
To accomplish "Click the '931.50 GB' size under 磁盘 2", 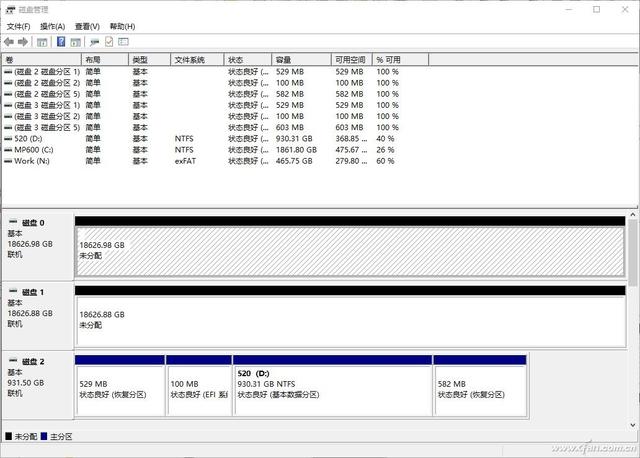I will coord(26,383).
